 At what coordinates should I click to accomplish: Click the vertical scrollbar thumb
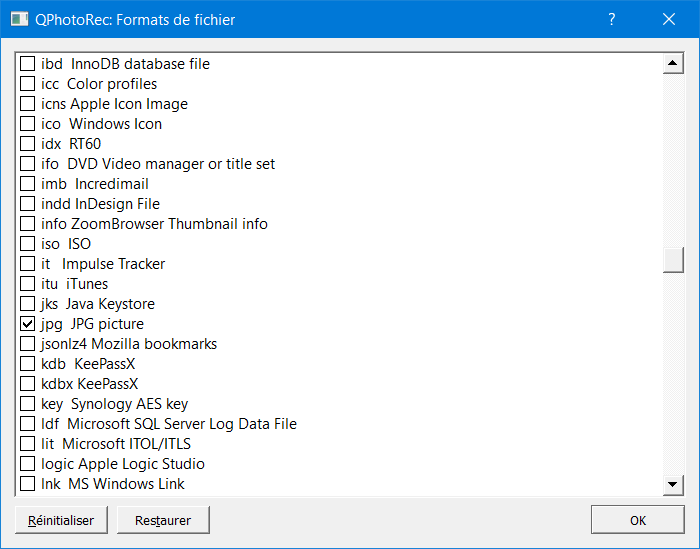673,260
